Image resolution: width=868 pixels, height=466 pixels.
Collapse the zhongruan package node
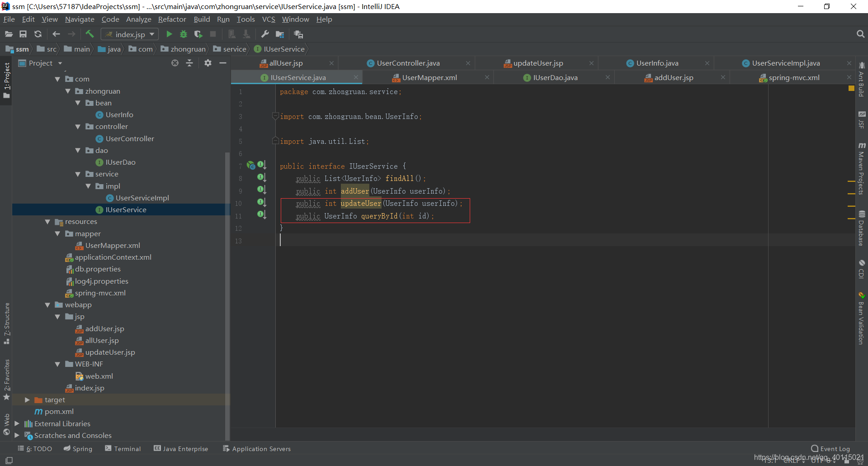[68, 91]
